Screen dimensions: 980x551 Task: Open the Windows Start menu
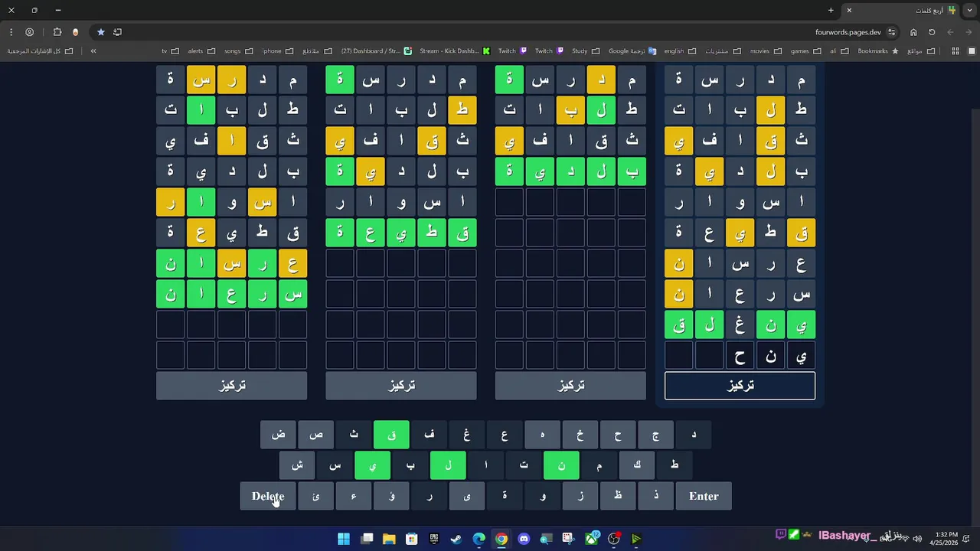(344, 539)
